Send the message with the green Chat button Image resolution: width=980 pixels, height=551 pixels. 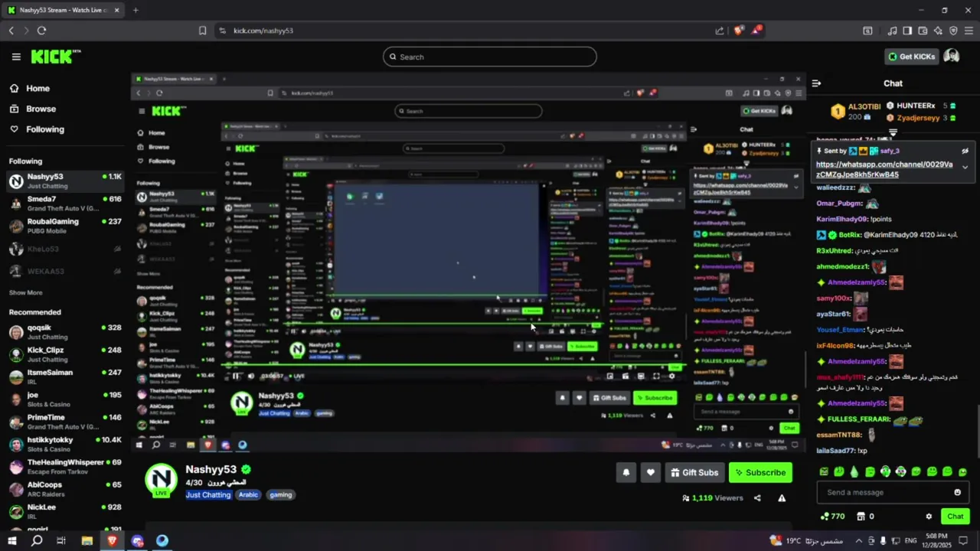tap(955, 517)
